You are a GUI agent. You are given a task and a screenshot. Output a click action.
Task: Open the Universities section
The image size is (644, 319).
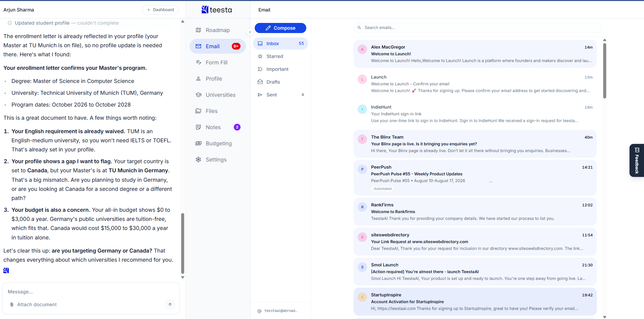[x=218, y=95]
